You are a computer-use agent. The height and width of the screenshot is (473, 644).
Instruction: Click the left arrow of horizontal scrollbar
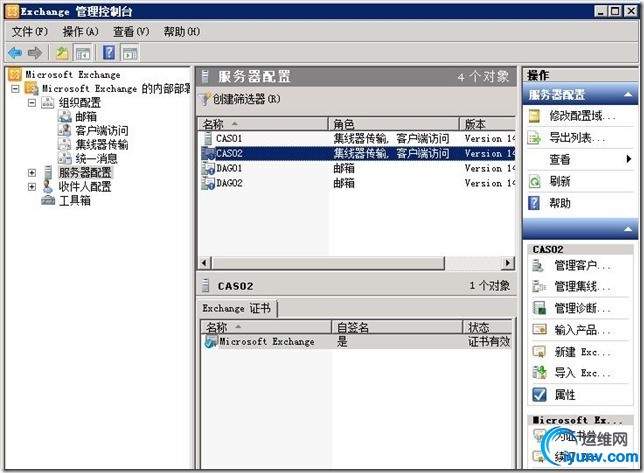click(205, 263)
